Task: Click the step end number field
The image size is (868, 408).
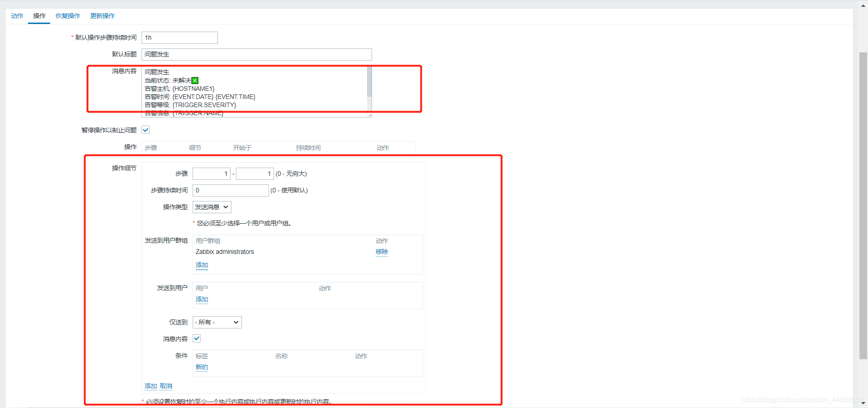Action: point(255,174)
